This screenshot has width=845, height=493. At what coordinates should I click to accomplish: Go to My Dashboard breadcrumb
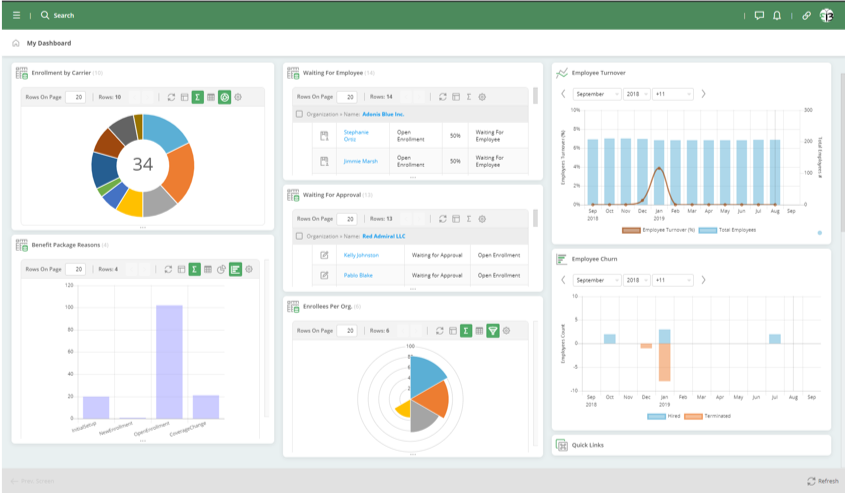click(x=48, y=43)
